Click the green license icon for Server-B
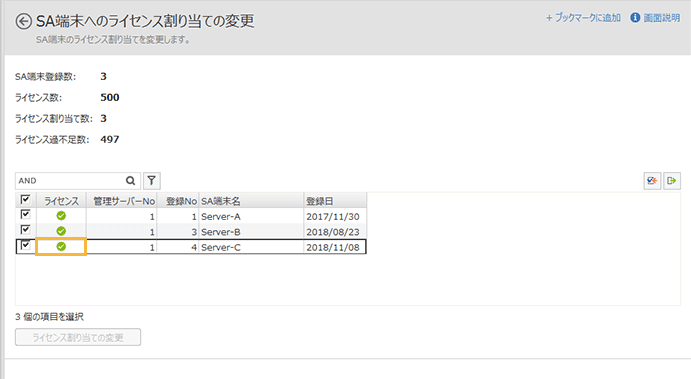Viewport: 691px width, 379px height. pyautogui.click(x=61, y=231)
